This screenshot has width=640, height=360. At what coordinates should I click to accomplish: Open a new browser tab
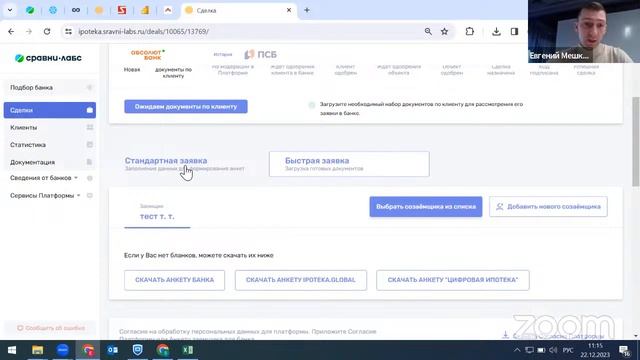point(307,10)
